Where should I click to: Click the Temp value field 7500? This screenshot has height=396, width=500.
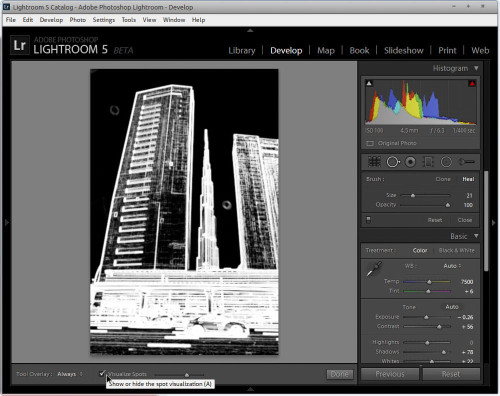(467, 282)
